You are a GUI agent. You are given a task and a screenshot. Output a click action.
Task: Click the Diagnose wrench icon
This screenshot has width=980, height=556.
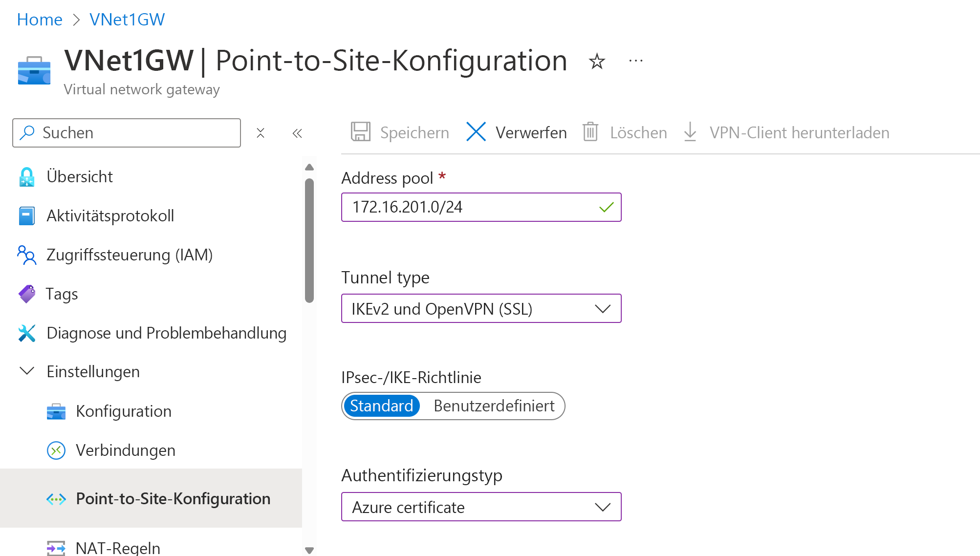tap(27, 333)
